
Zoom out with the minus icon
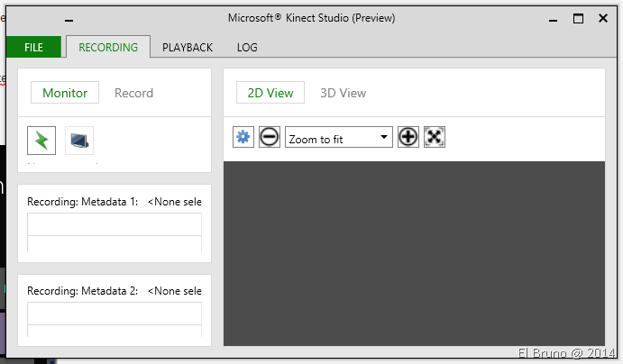269,137
